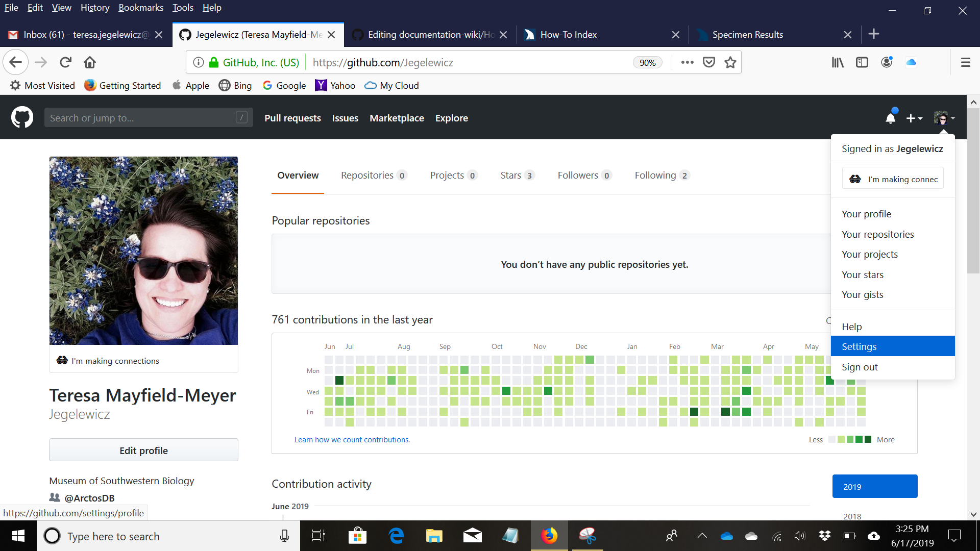The image size is (980, 551).
Task: Toggle the sidebar view icon
Action: pos(862,62)
